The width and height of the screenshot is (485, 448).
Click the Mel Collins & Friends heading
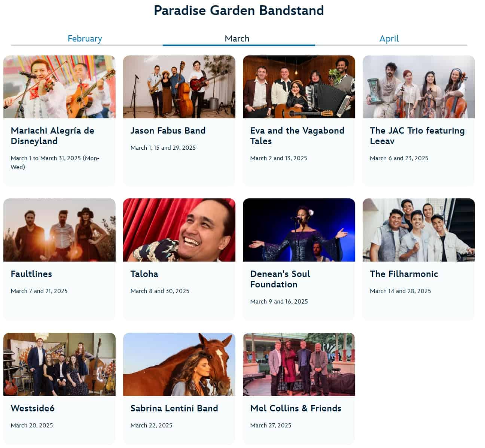(296, 408)
